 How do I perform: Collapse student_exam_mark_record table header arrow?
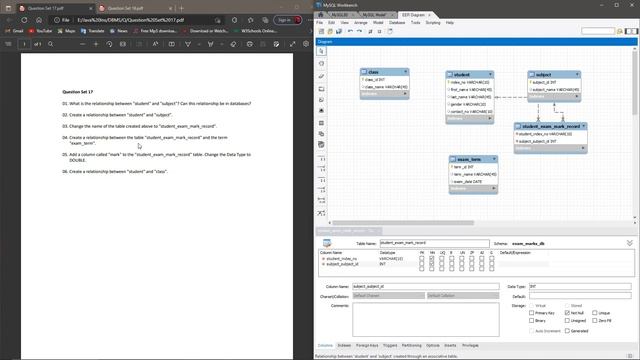(584, 126)
